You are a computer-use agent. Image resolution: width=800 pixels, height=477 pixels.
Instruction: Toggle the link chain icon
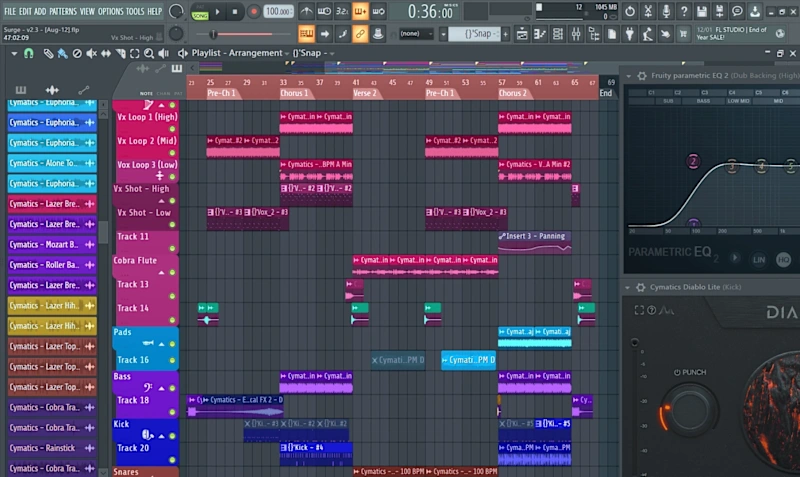[x=360, y=34]
